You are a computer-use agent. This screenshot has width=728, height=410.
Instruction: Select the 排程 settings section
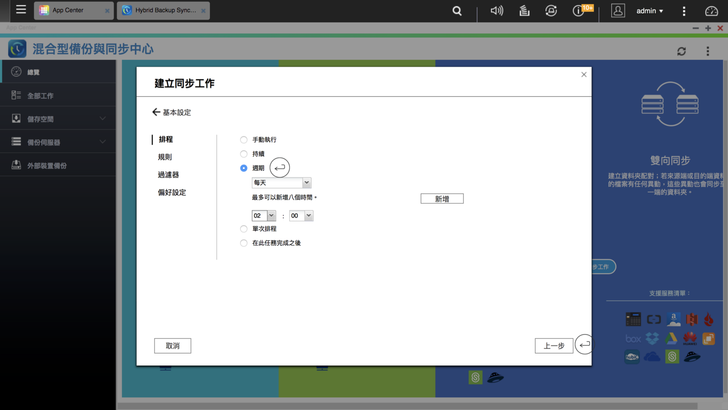166,139
